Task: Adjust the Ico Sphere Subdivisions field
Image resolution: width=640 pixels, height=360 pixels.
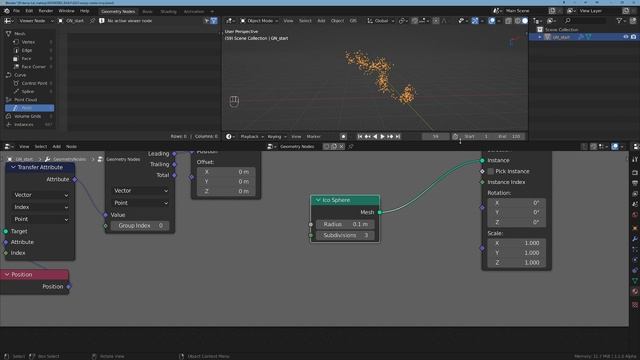Action: pyautogui.click(x=344, y=236)
